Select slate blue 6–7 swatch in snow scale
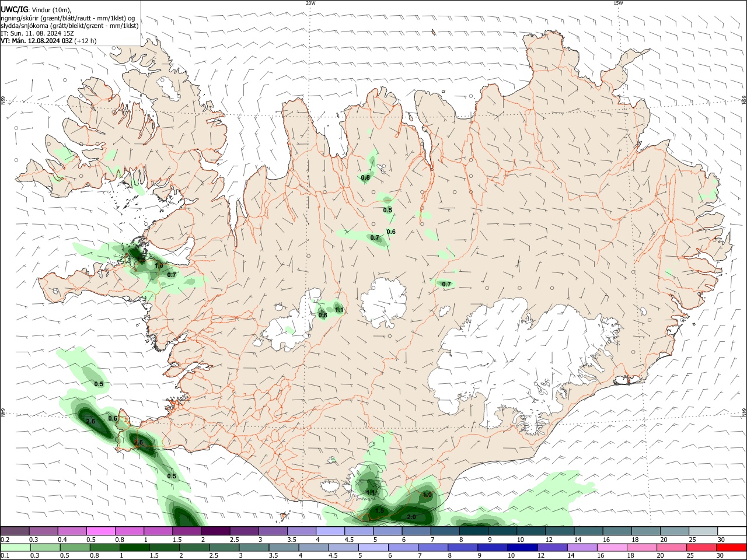747x560 pixels. (416, 531)
